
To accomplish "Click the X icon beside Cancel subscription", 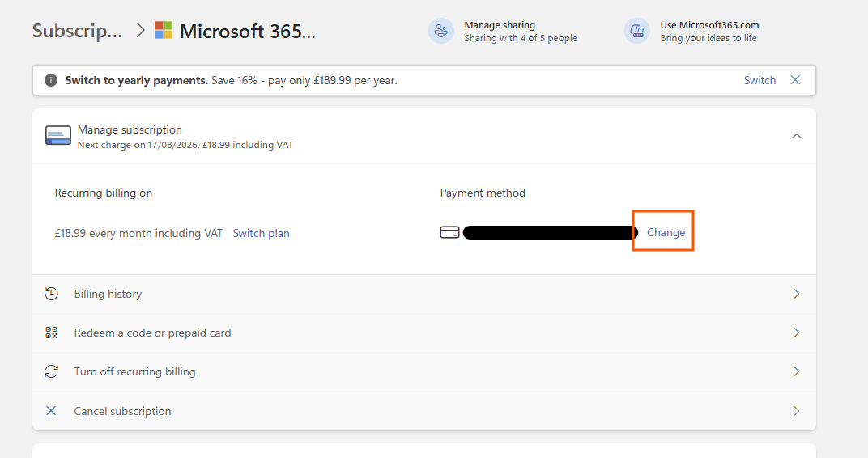I will (51, 410).
